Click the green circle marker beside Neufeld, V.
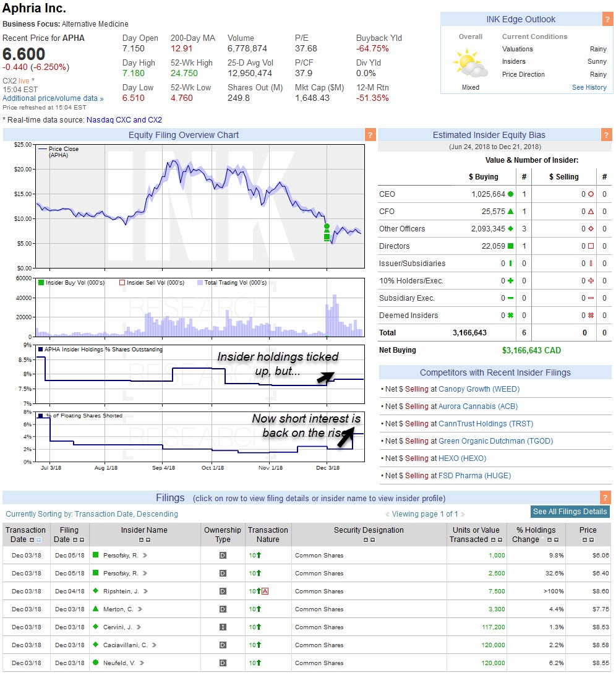Screen dimensions: 616x675 (96, 663)
